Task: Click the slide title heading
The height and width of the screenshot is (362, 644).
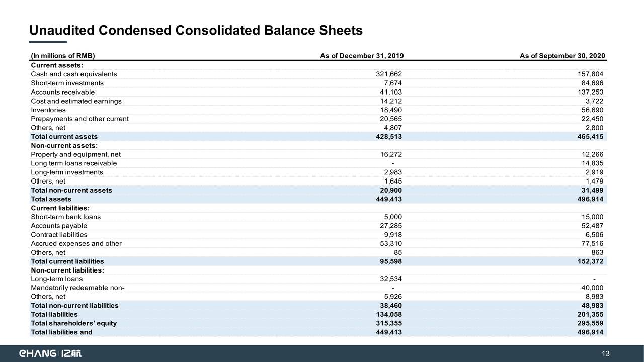Action: [x=196, y=31]
